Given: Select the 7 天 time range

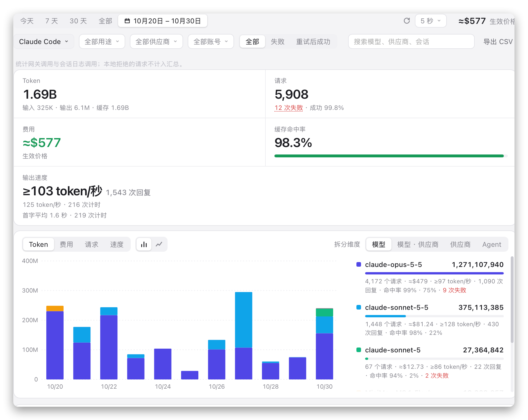Looking at the screenshot, I should pyautogui.click(x=52, y=21).
